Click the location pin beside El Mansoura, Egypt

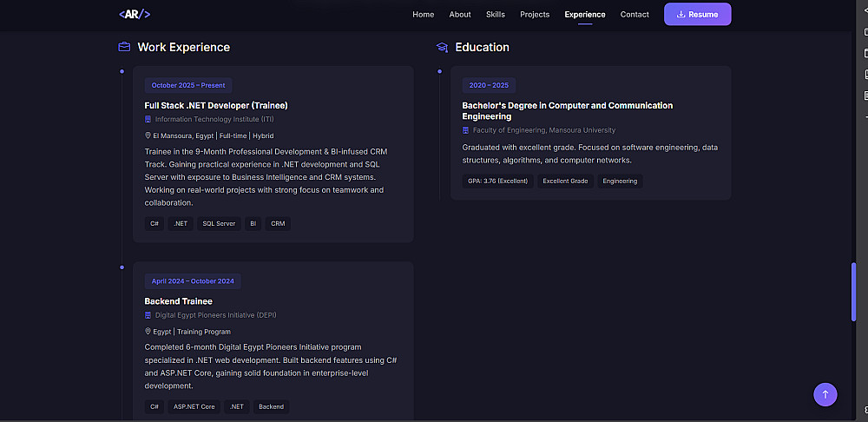pos(148,136)
